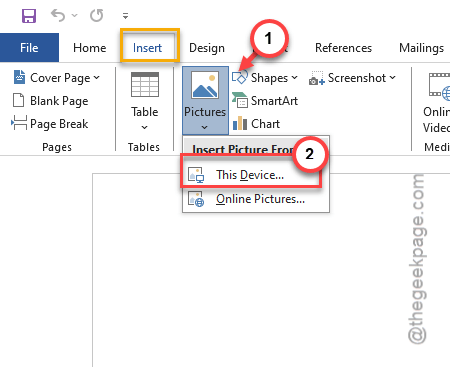Screen dimensions: 450x367
Task: Insert a Page Break
Action: [50, 124]
